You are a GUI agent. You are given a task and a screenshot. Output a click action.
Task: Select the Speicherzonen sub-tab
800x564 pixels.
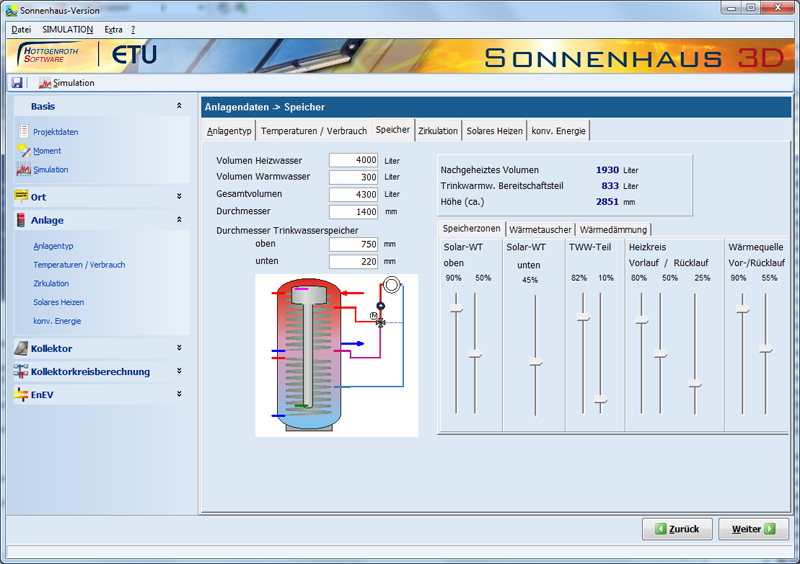[471, 228]
